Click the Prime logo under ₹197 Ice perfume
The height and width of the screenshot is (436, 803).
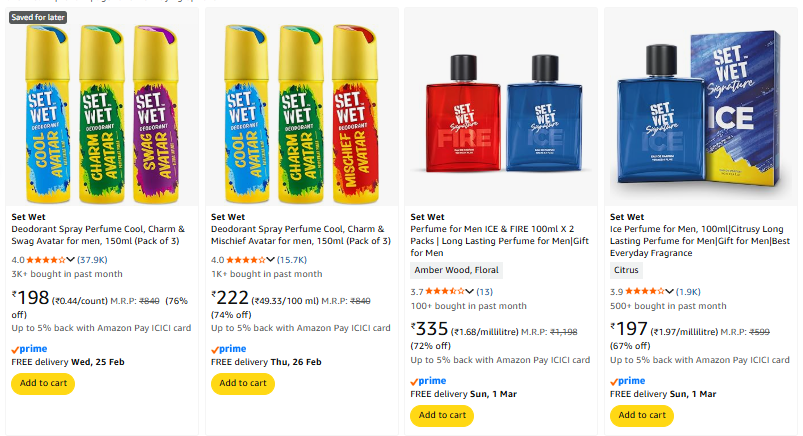pyautogui.click(x=629, y=381)
